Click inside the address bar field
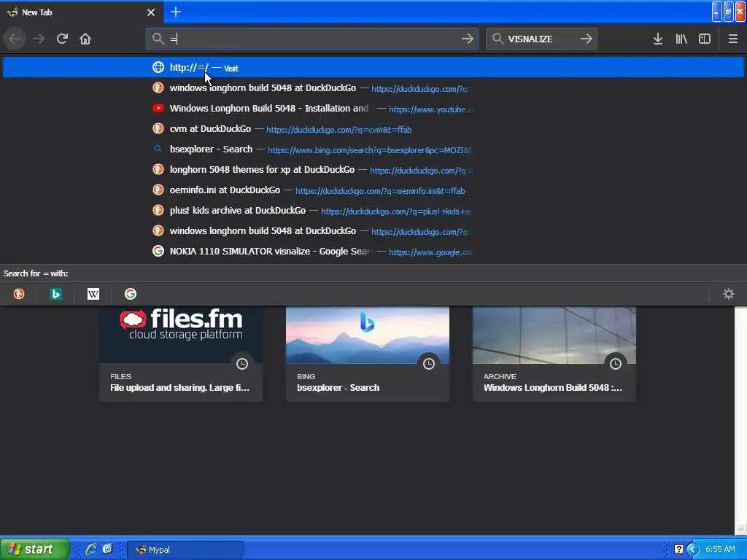Image resolution: width=747 pixels, height=560 pixels. click(x=312, y=39)
